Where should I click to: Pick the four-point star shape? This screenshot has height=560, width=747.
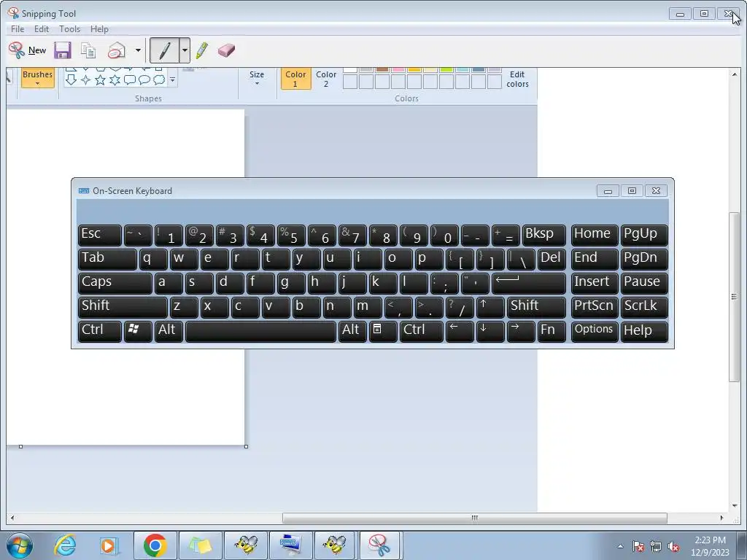tap(86, 79)
